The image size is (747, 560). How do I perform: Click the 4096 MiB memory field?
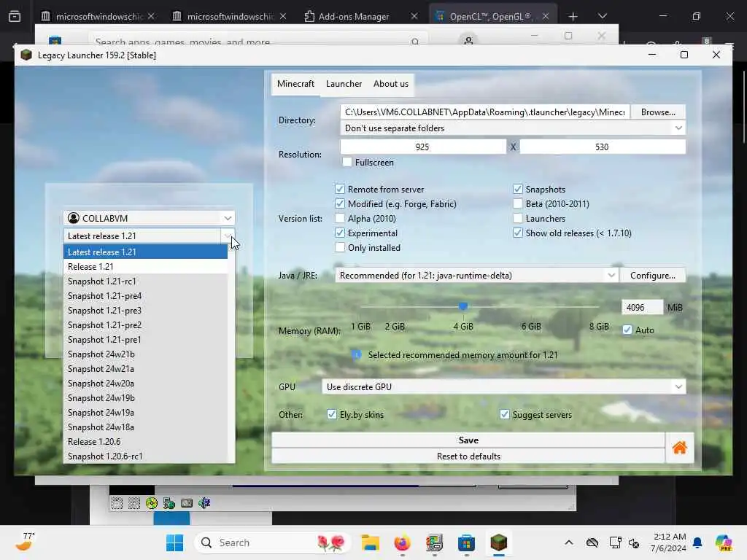(642, 308)
